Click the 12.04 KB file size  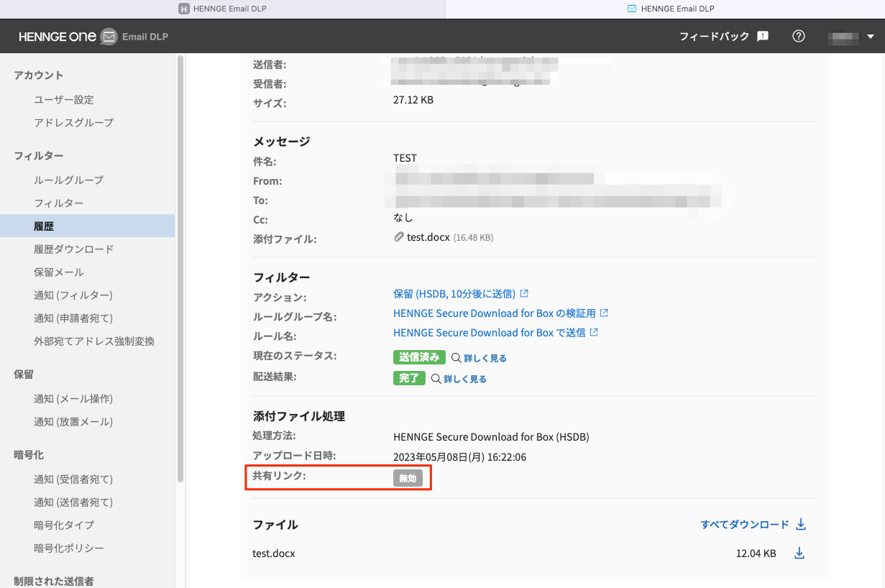pyautogui.click(x=756, y=553)
